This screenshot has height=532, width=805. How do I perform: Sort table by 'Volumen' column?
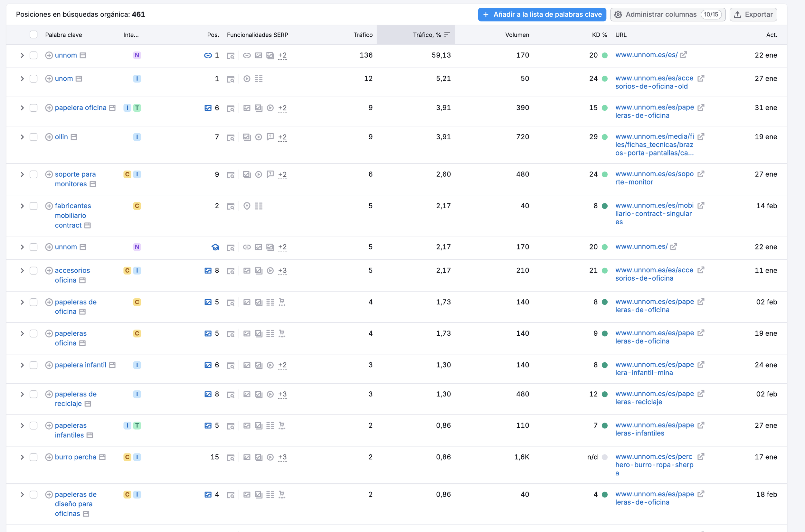517,35
